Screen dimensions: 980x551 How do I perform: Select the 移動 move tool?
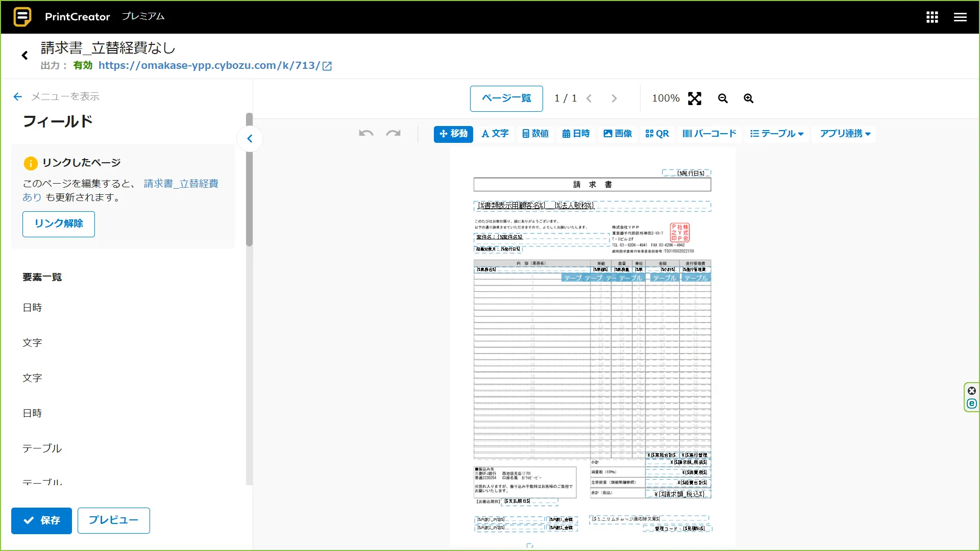[453, 134]
